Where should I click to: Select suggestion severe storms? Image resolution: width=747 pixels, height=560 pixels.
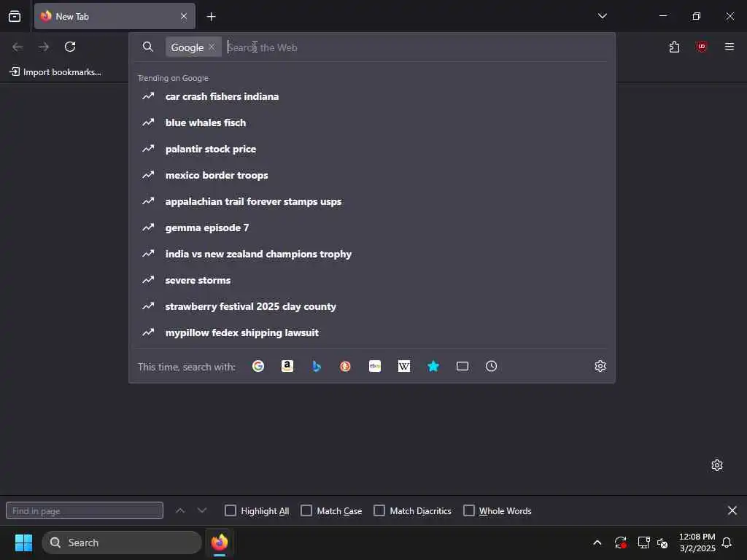[x=371, y=280]
